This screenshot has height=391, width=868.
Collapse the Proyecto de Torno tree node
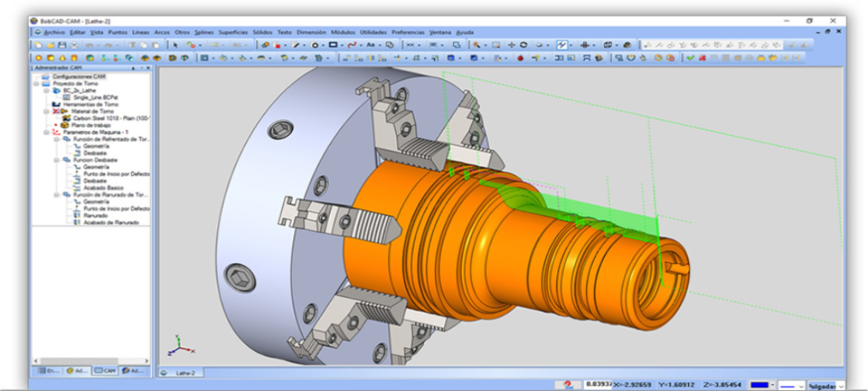click(36, 83)
